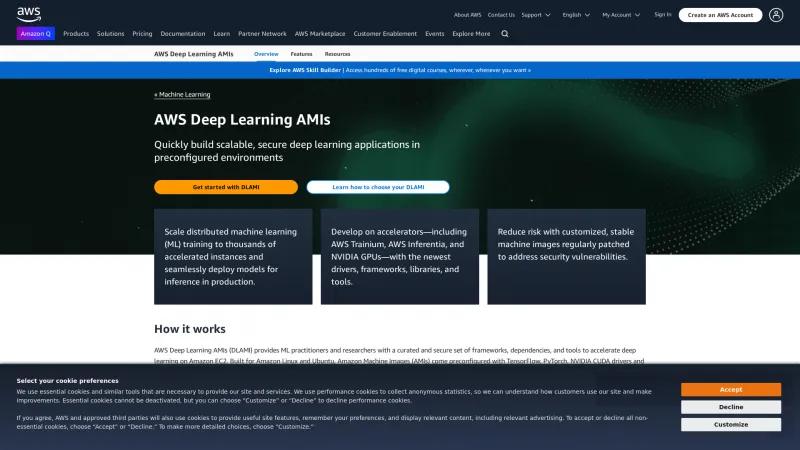Decline non-essential cookies
The width and height of the screenshot is (800, 450).
pos(731,407)
